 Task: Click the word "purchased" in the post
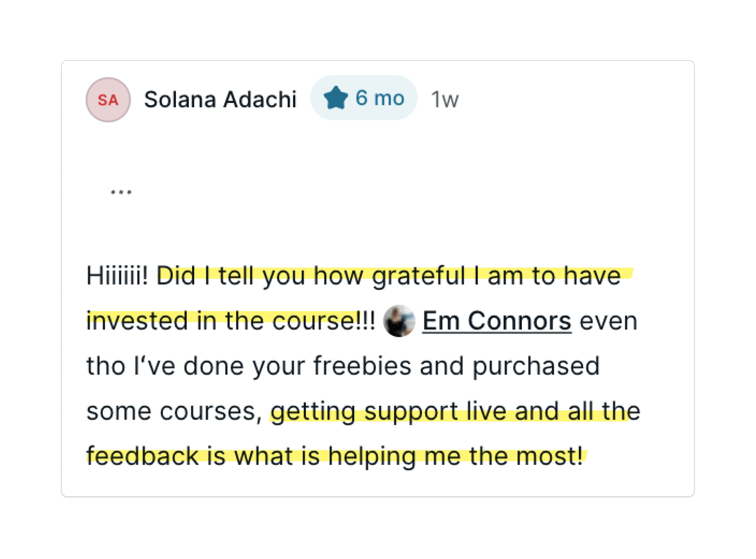(x=536, y=366)
